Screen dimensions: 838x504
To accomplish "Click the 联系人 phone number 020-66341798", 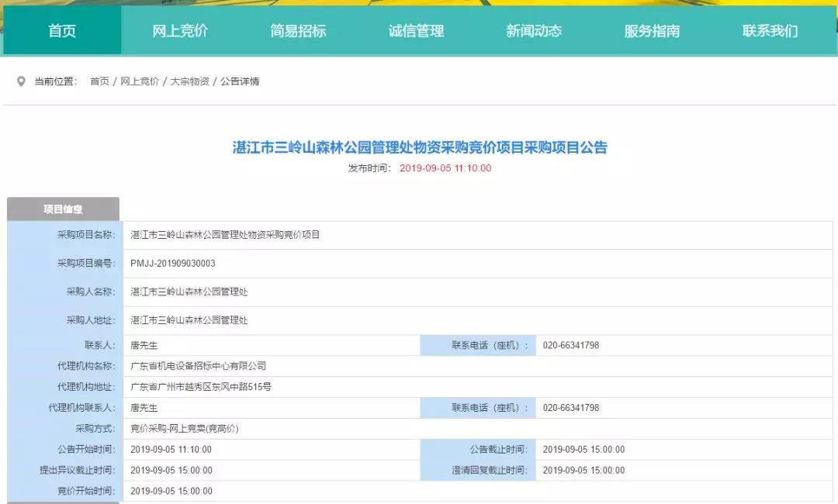I will click(571, 345).
